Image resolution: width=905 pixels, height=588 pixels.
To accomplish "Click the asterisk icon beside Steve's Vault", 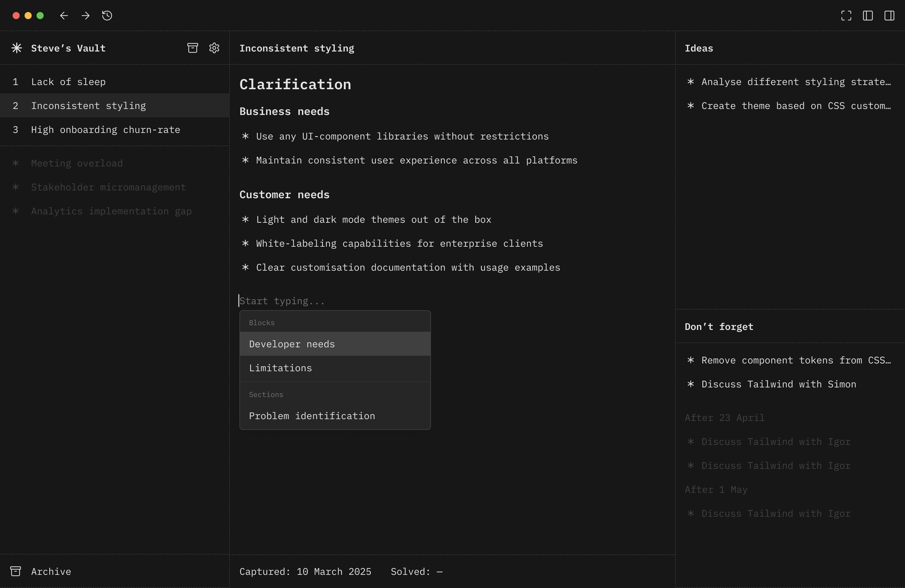I will pyautogui.click(x=17, y=48).
